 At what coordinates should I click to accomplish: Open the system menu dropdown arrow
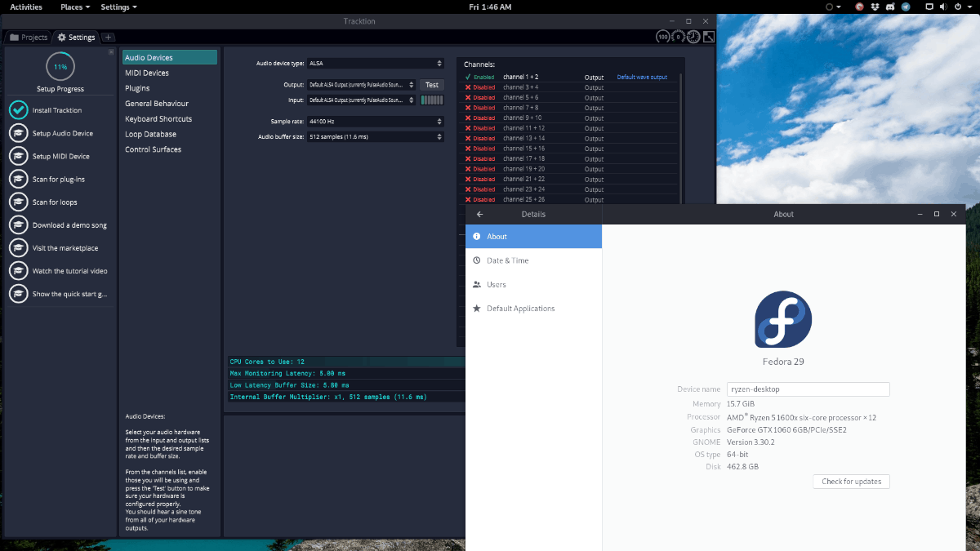tap(971, 7)
